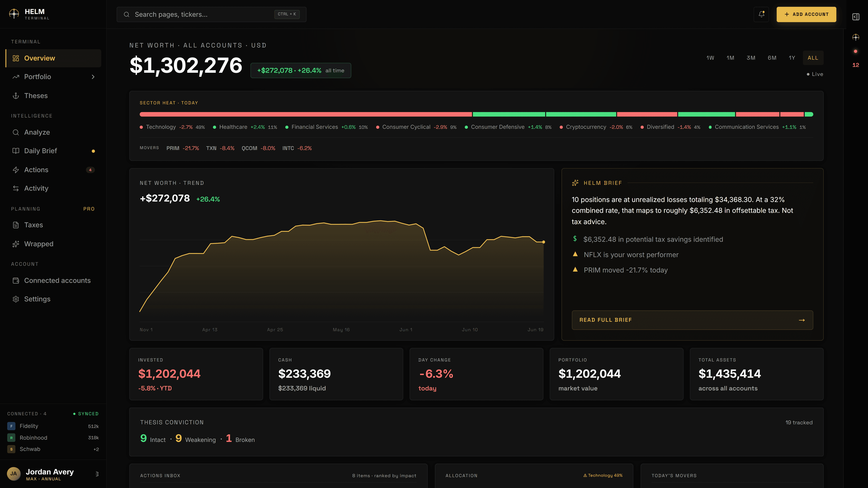Screen dimensions: 868x488
Task: Click Read Full Brief button
Action: click(x=692, y=320)
